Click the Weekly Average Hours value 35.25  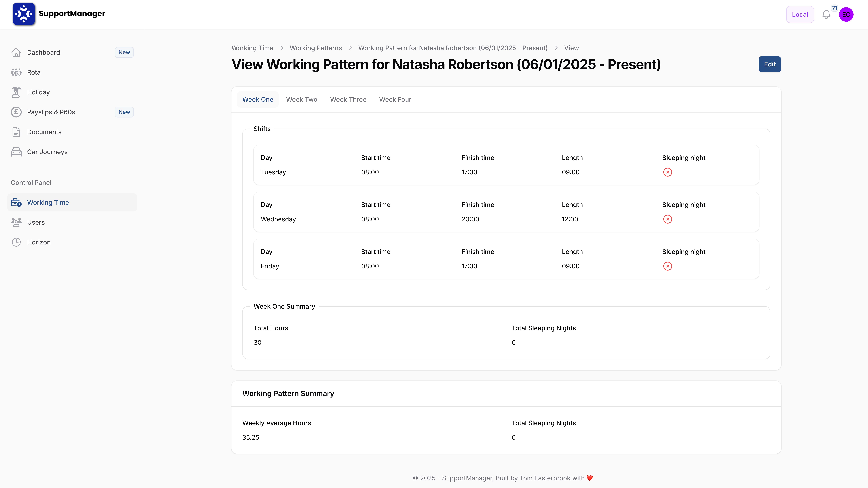coord(251,438)
